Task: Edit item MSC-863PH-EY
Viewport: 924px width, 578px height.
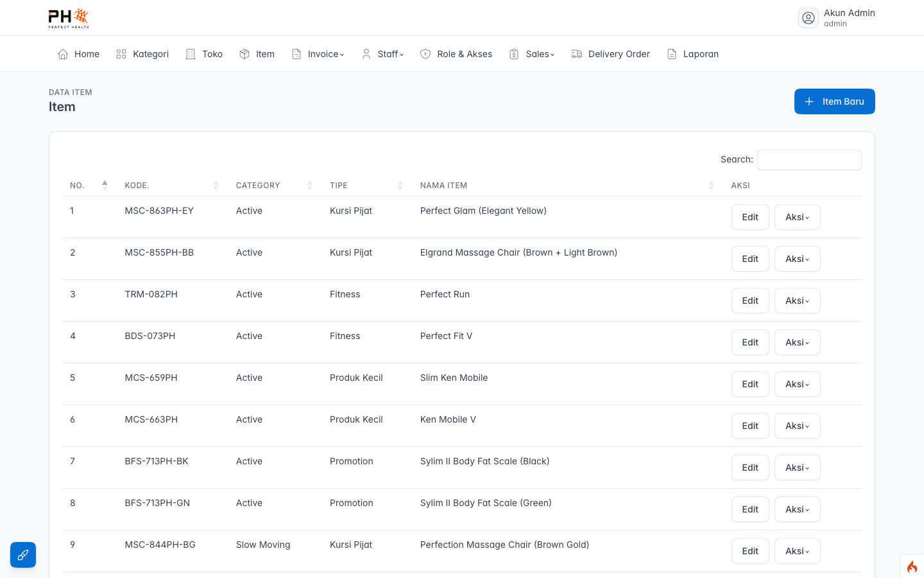Action: 750,217
